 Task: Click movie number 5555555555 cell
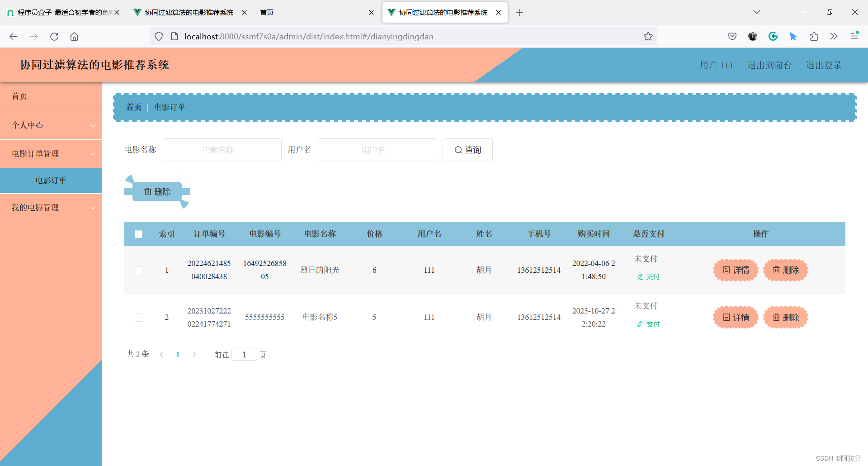point(265,318)
